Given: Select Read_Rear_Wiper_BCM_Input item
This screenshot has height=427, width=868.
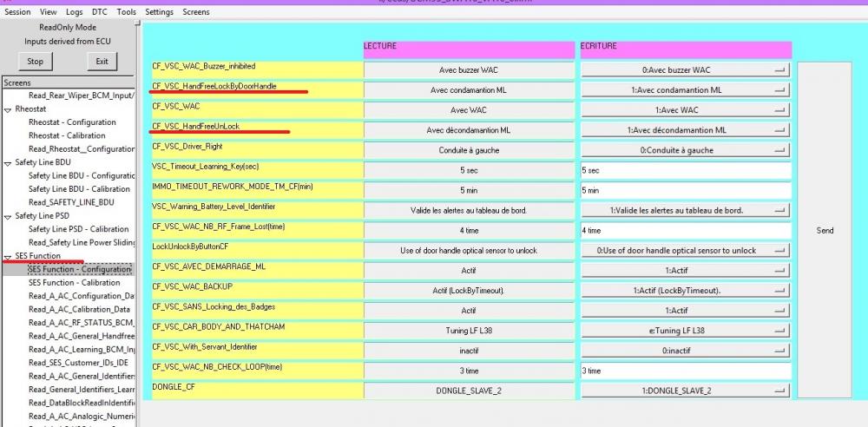Looking at the screenshot, I should [81, 95].
